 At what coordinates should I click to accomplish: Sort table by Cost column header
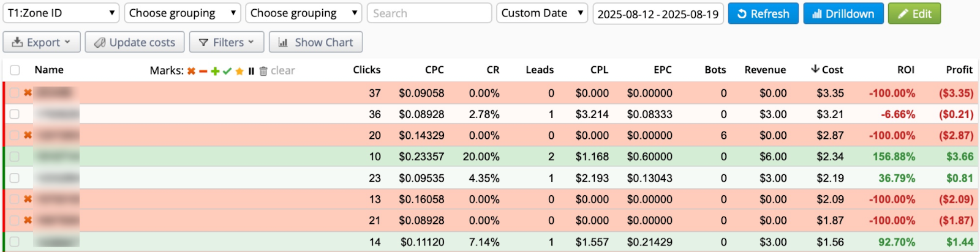pyautogui.click(x=827, y=70)
